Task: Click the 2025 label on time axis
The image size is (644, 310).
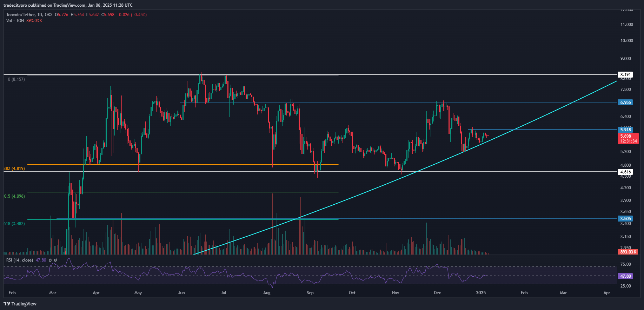Action: point(481,293)
